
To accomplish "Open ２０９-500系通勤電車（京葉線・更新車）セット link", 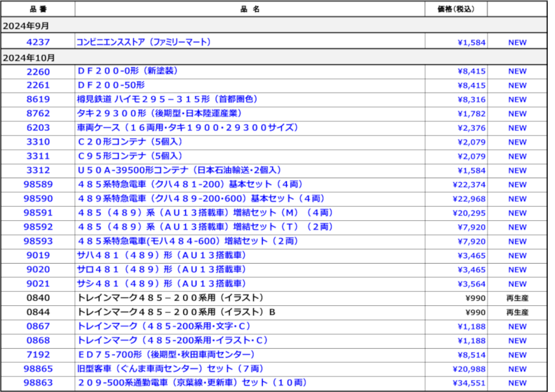I will click(192, 383).
